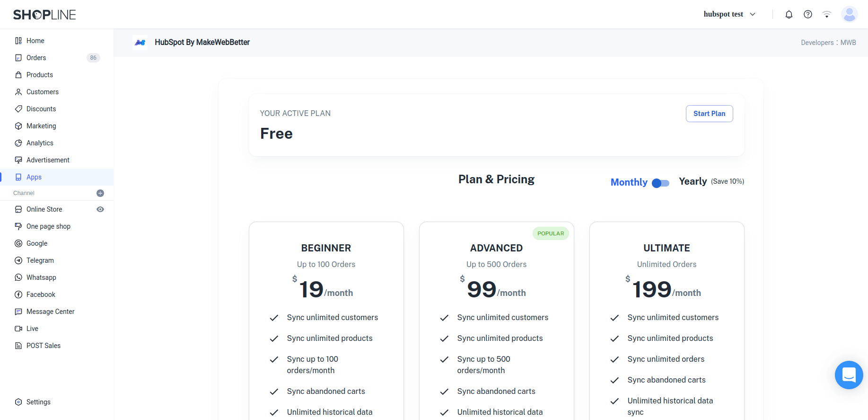
Task: Add a channel with plus icon
Action: pyautogui.click(x=100, y=193)
